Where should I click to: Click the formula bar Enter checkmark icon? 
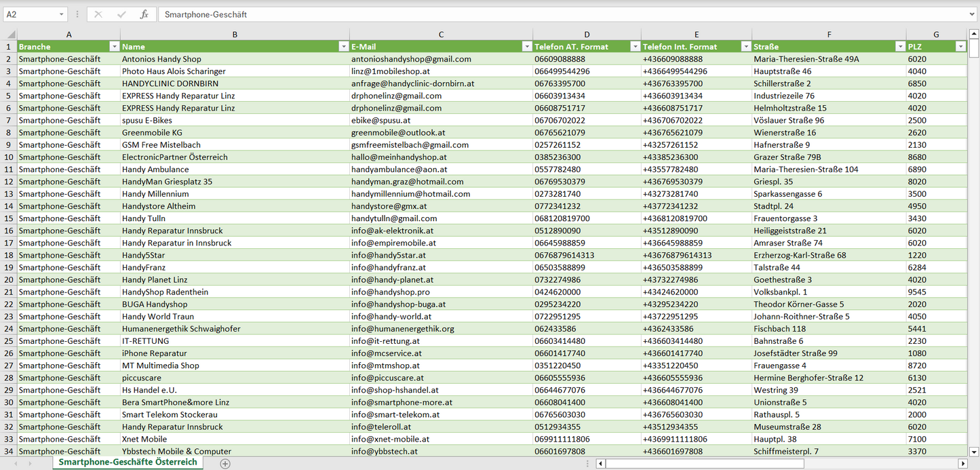click(x=121, y=14)
